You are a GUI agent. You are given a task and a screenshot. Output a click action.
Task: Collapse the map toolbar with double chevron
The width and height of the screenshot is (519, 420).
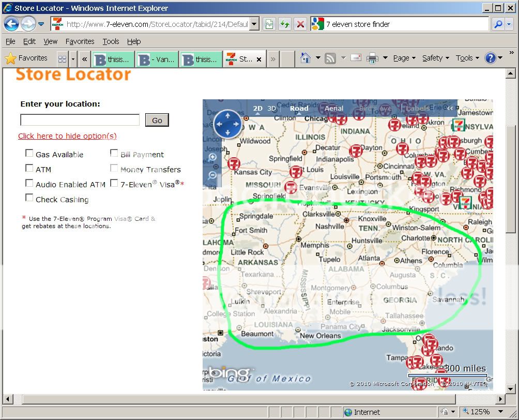pos(450,108)
